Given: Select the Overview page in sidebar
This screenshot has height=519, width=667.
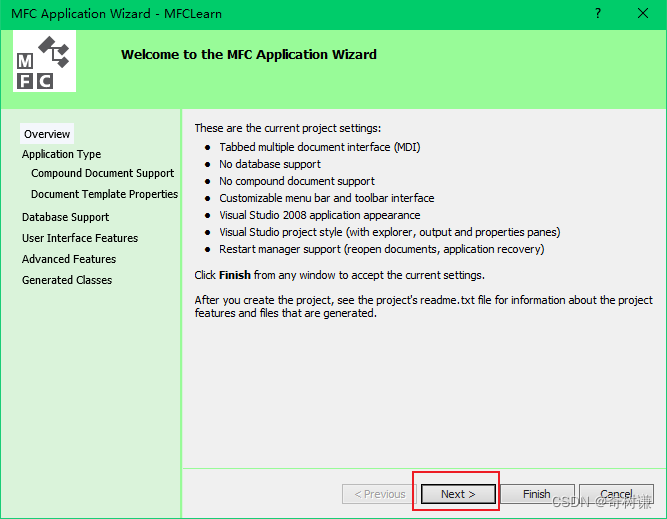Looking at the screenshot, I should pyautogui.click(x=47, y=134).
